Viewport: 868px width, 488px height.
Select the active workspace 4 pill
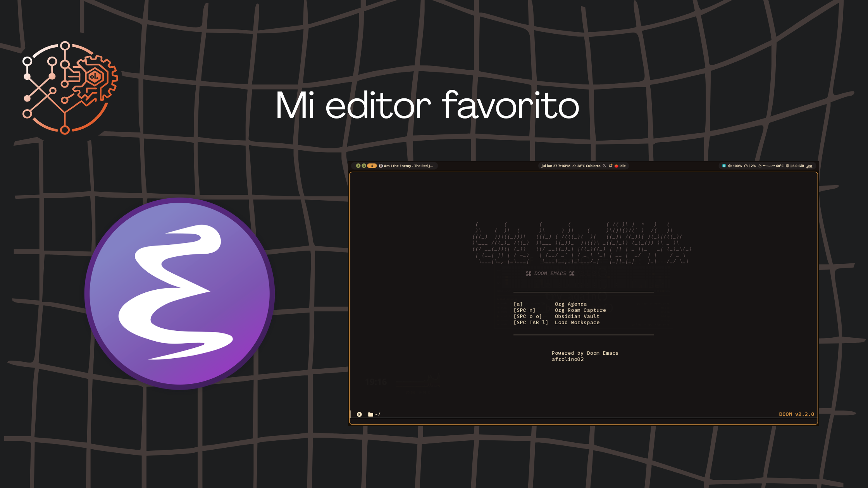click(x=372, y=166)
